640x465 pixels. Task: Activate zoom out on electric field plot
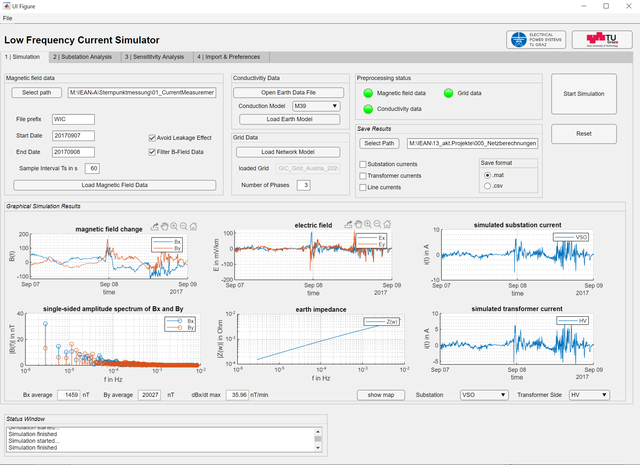[x=378, y=224]
